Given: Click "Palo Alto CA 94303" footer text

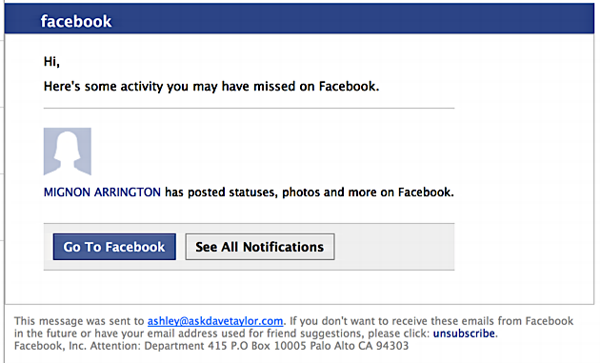Looking at the screenshot, I should [359, 346].
